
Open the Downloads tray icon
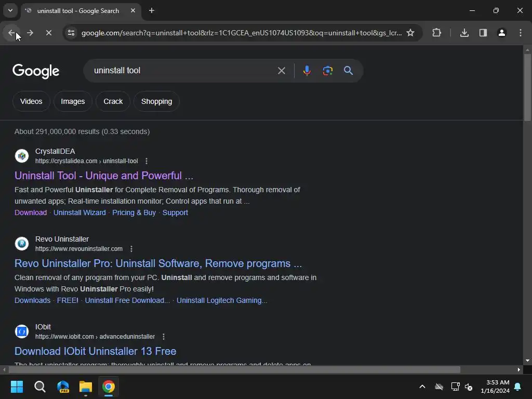pos(464,33)
